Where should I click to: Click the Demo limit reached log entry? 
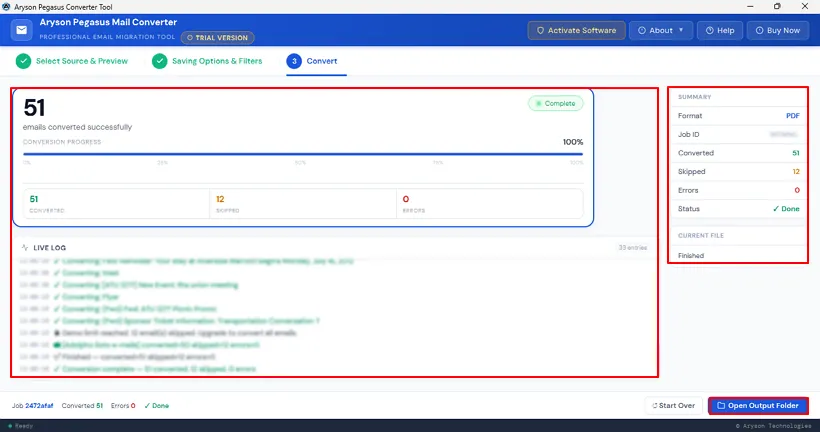point(175,333)
